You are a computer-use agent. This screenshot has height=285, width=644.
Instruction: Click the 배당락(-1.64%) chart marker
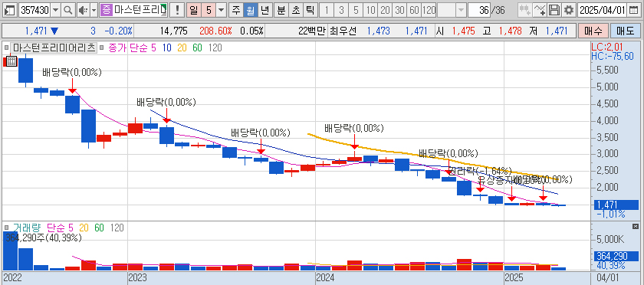tap(479, 171)
